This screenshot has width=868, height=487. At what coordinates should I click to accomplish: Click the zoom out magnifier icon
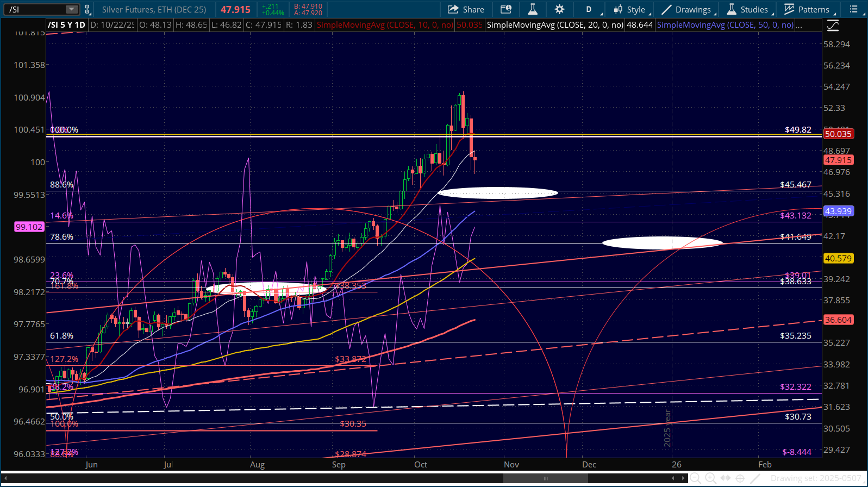(x=695, y=478)
